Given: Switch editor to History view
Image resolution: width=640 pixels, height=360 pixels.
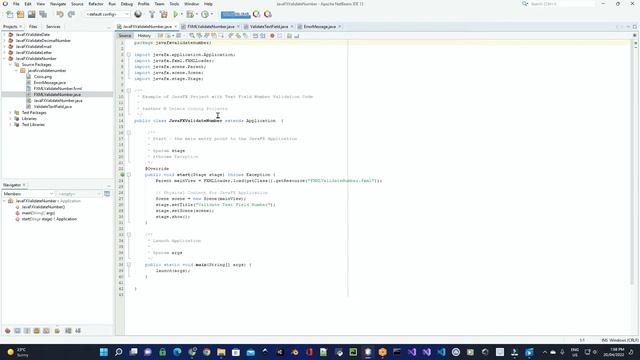Looking at the screenshot, I should 144,36.
